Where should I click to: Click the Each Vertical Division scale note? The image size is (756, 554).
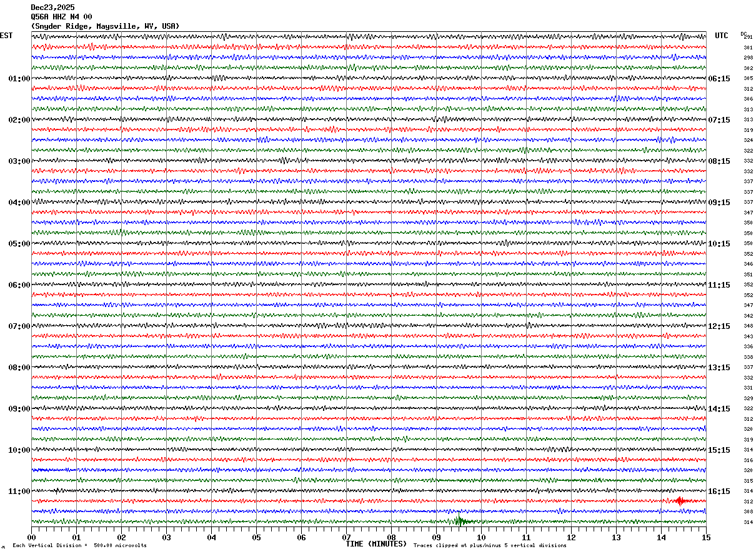[79, 545]
